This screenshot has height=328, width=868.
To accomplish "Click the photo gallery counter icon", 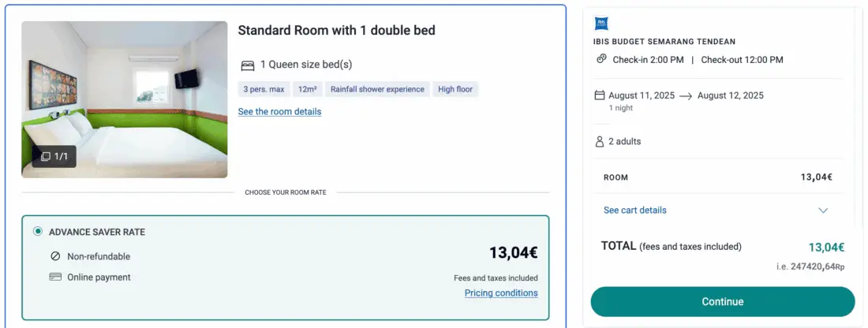I will click(46, 157).
